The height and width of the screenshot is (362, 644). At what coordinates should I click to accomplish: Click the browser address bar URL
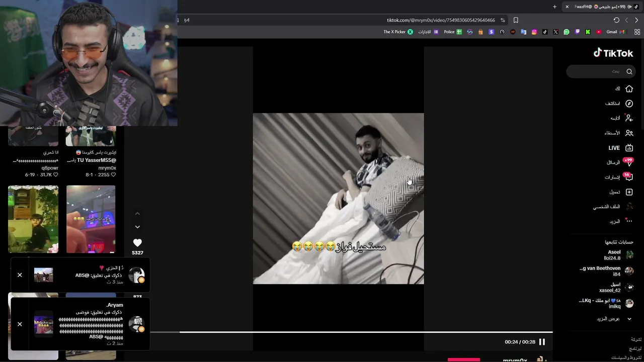click(441, 20)
